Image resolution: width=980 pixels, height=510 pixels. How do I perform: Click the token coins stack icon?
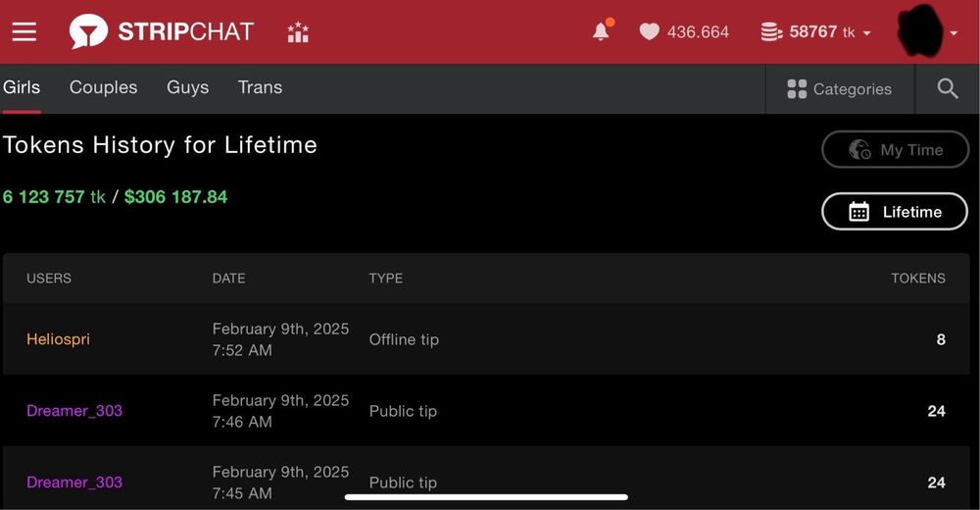coord(771,32)
